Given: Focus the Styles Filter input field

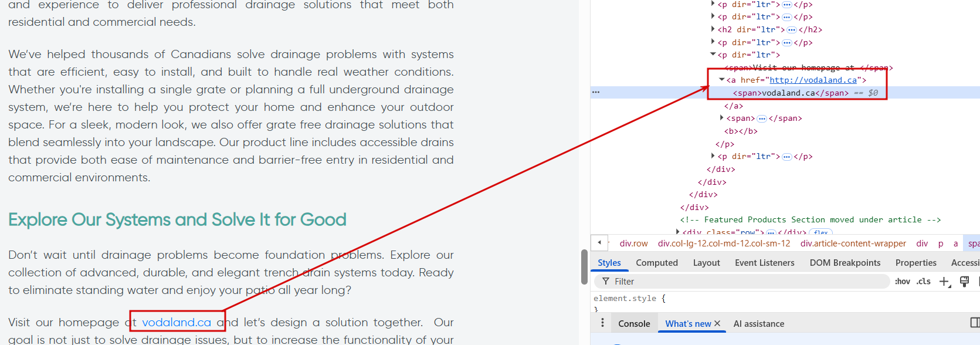Looking at the screenshot, I should tap(743, 282).
